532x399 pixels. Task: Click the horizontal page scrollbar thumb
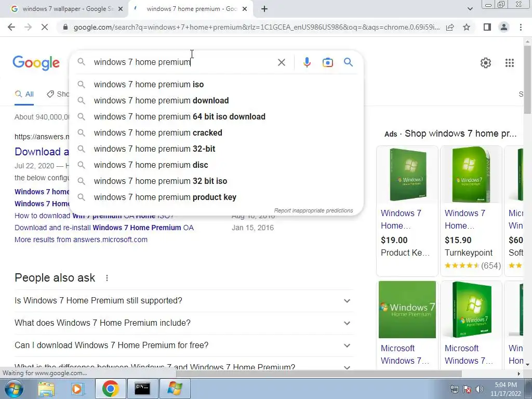click(319, 374)
